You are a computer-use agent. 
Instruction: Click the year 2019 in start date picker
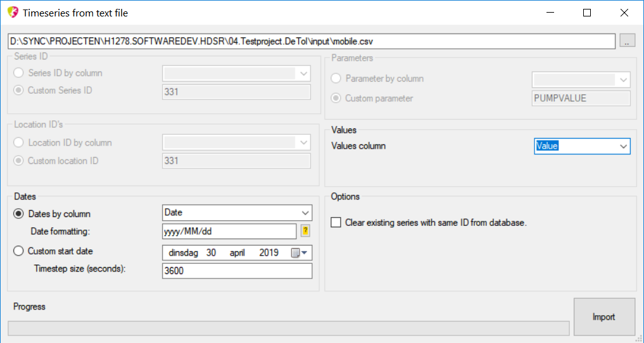[268, 253]
